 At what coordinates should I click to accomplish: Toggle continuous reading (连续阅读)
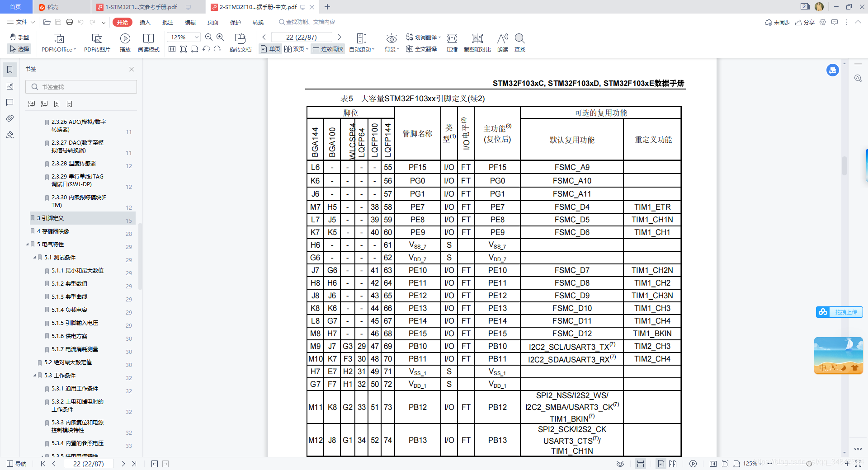(x=328, y=49)
